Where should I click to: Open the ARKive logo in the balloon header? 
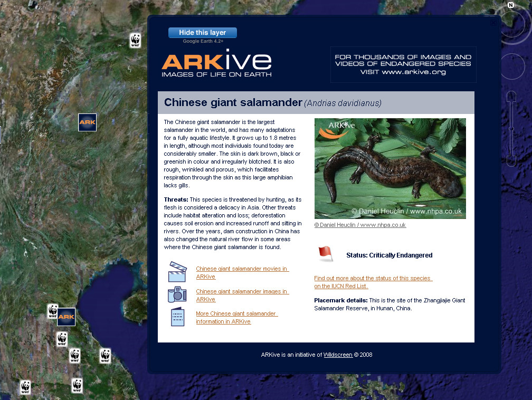coord(216,63)
